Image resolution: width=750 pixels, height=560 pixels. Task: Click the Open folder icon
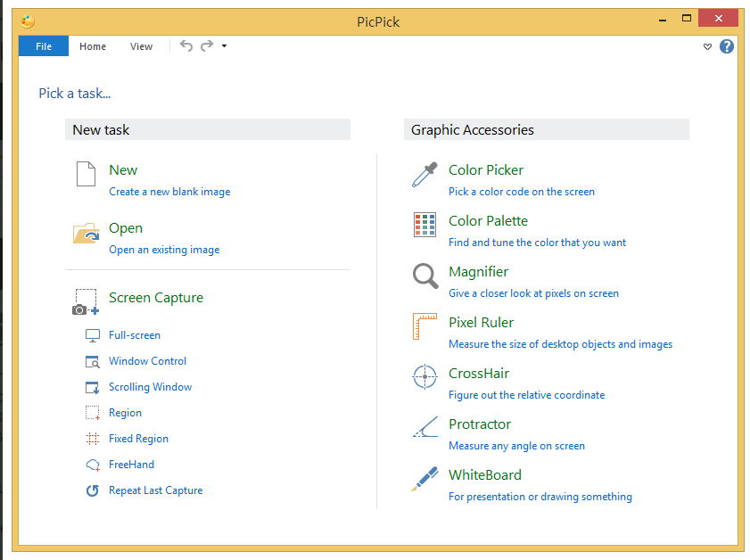(87, 233)
